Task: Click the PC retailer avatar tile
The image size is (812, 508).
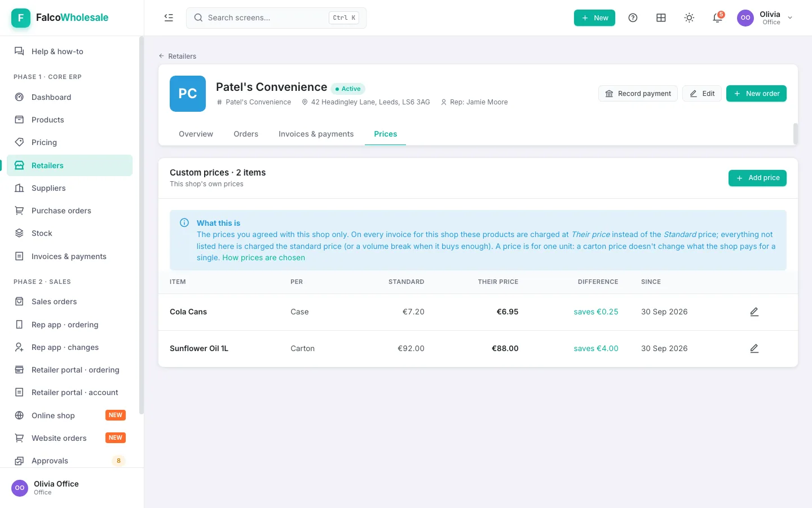Action: coord(188,94)
